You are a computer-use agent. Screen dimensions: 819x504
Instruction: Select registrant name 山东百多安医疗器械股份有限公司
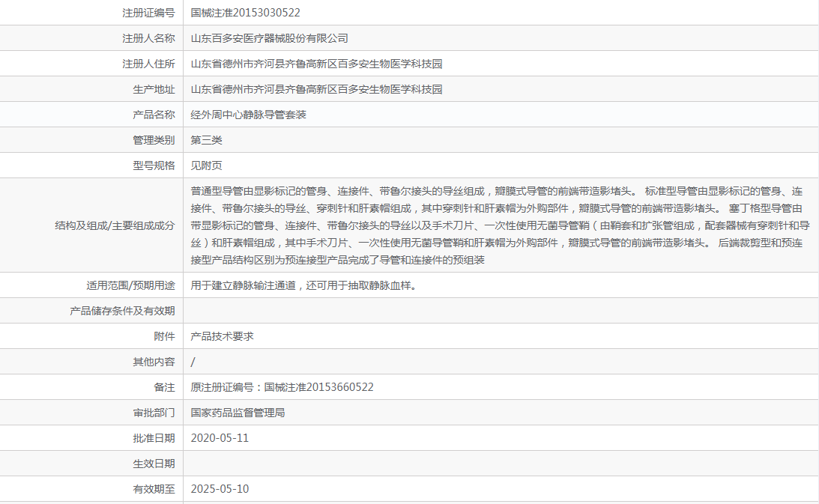tap(270, 38)
